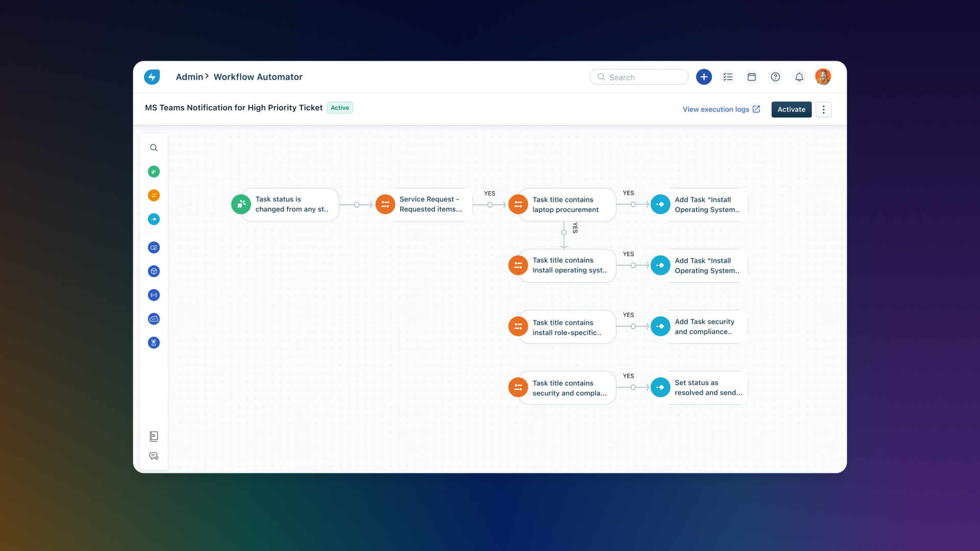Open the user profile avatar
The height and width of the screenshot is (551, 980).
click(823, 77)
